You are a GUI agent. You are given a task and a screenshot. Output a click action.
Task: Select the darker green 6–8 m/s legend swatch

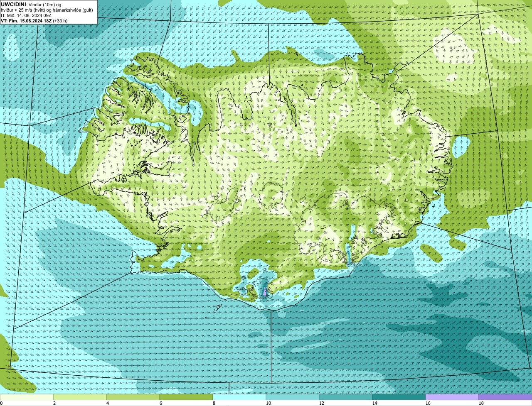186,397
